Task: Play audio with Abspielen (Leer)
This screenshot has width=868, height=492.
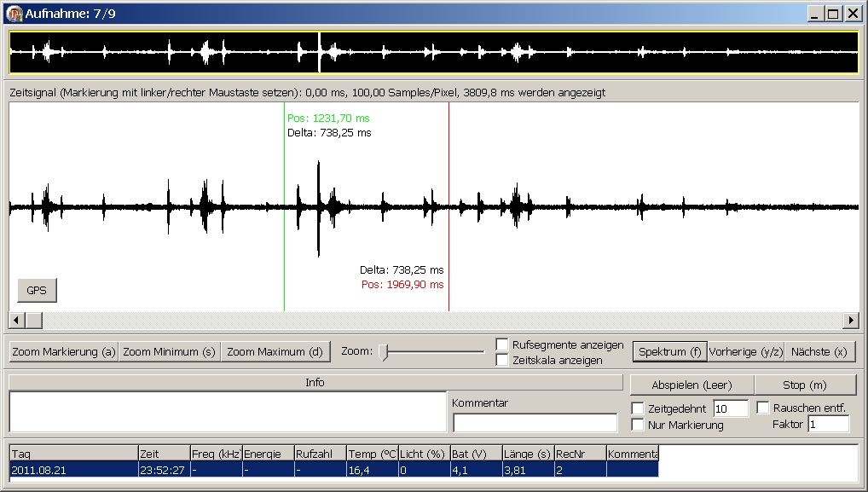Action: click(x=692, y=385)
